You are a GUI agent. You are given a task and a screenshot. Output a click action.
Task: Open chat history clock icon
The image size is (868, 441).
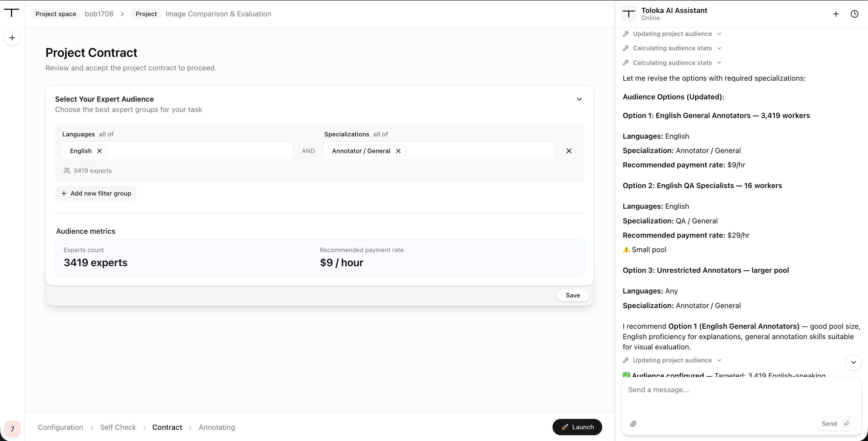coord(855,14)
